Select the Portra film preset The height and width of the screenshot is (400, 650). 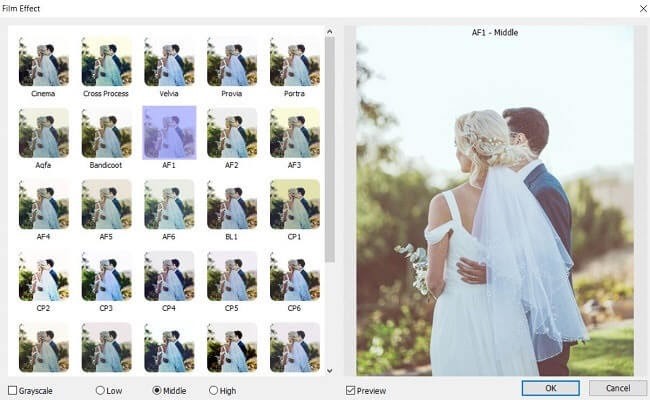point(294,62)
